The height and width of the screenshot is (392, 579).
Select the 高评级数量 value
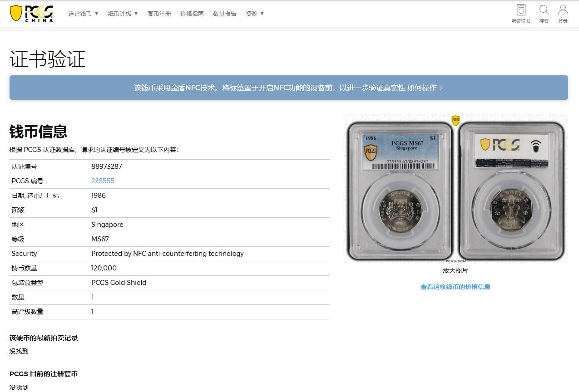click(x=93, y=312)
